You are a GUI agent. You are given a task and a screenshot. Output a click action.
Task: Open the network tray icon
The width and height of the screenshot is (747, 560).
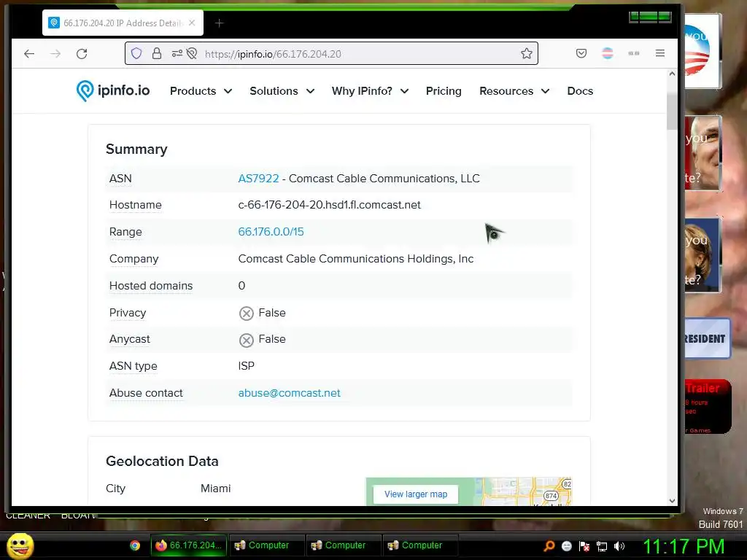(x=602, y=546)
